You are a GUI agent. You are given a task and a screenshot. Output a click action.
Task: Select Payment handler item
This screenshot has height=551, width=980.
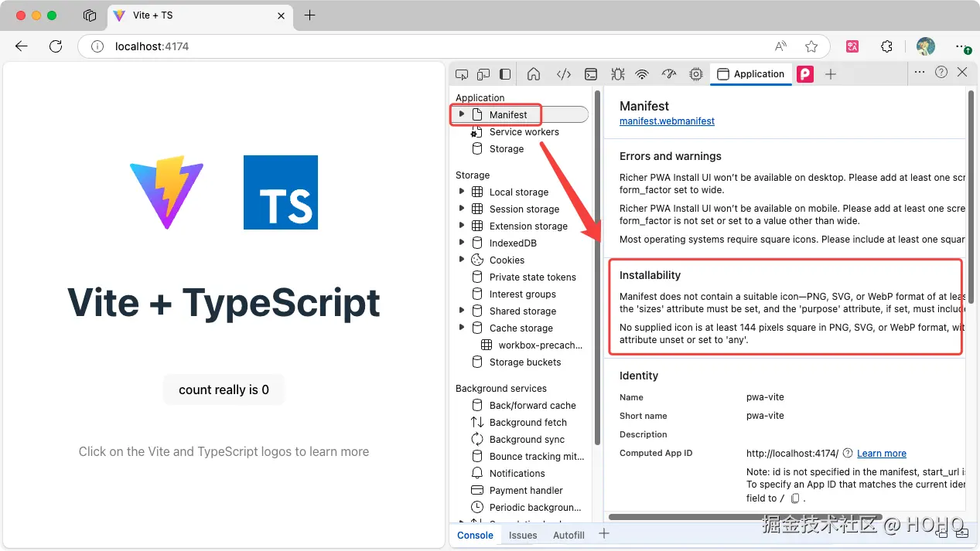(x=526, y=490)
